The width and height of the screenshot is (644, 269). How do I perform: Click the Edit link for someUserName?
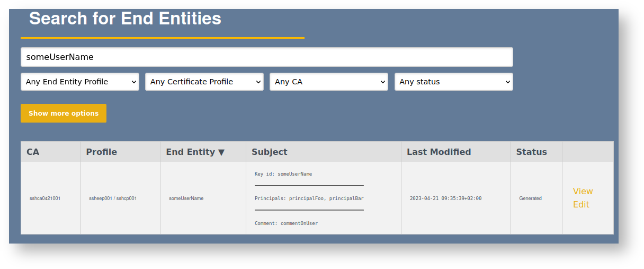click(x=581, y=205)
